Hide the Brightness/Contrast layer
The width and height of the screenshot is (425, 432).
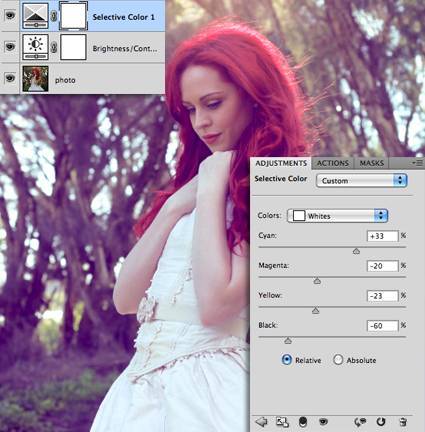point(10,47)
